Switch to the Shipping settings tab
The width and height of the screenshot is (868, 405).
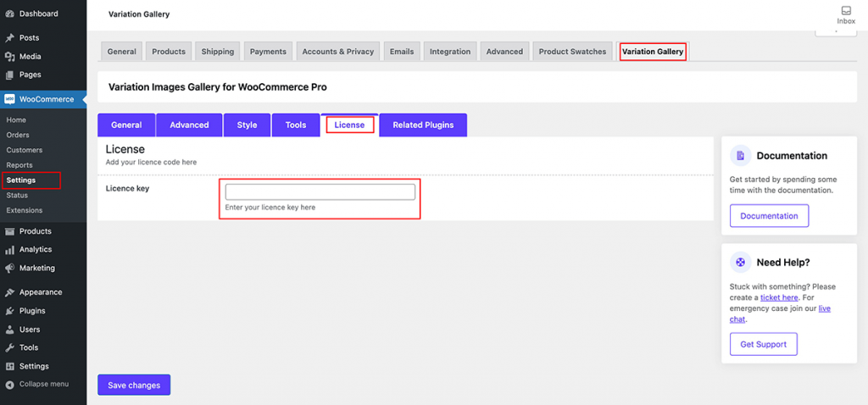218,52
